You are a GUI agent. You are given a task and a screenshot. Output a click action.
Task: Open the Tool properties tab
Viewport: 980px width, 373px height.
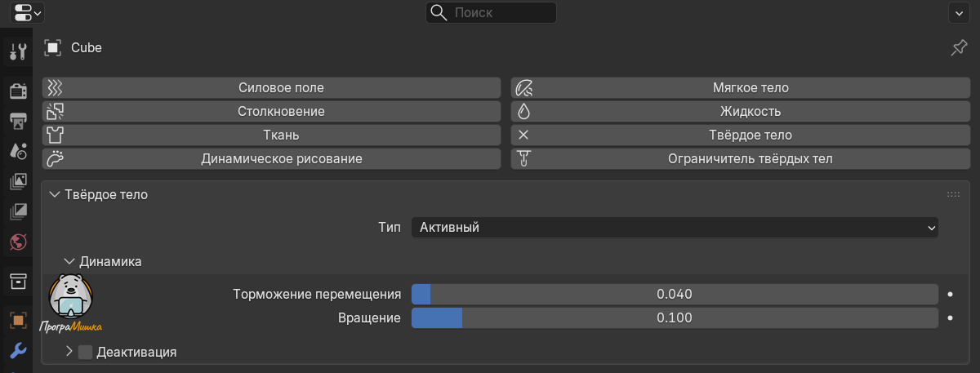(18, 52)
